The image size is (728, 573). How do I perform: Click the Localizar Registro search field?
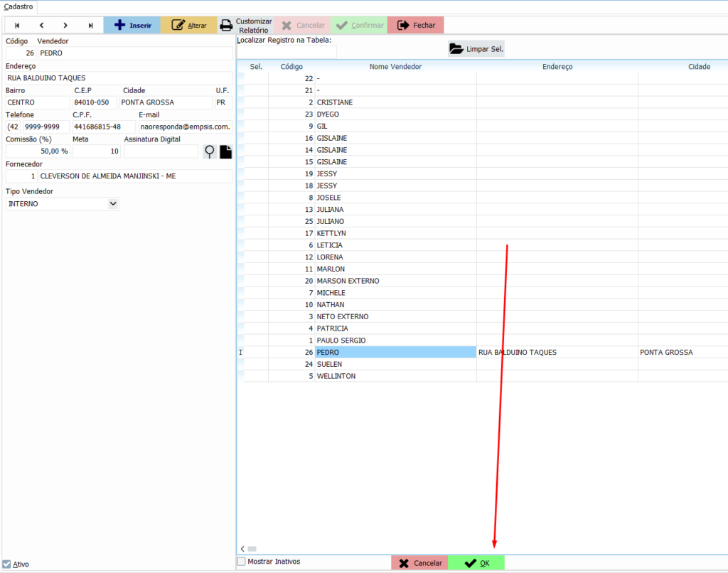(286, 50)
